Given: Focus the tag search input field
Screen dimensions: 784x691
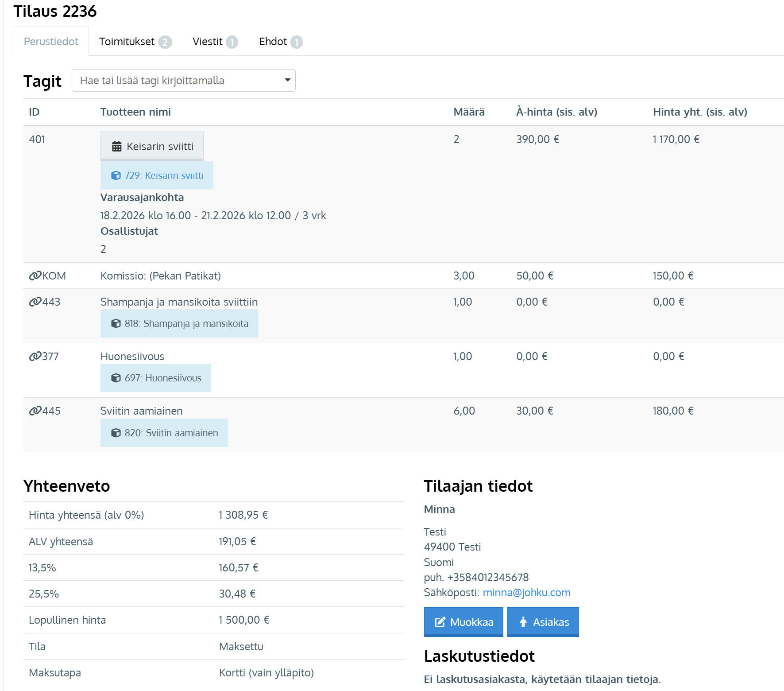Looking at the screenshot, I should click(177, 81).
